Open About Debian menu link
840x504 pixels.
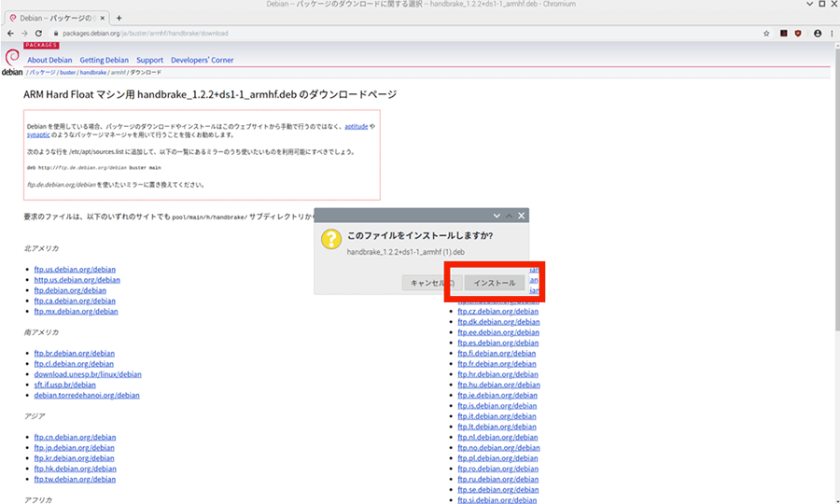point(49,60)
